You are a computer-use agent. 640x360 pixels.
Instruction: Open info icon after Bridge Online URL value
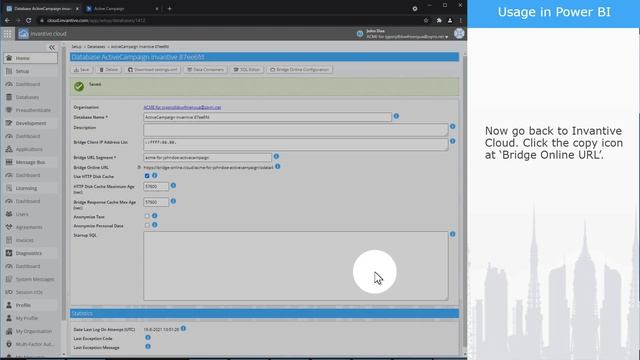(278, 167)
